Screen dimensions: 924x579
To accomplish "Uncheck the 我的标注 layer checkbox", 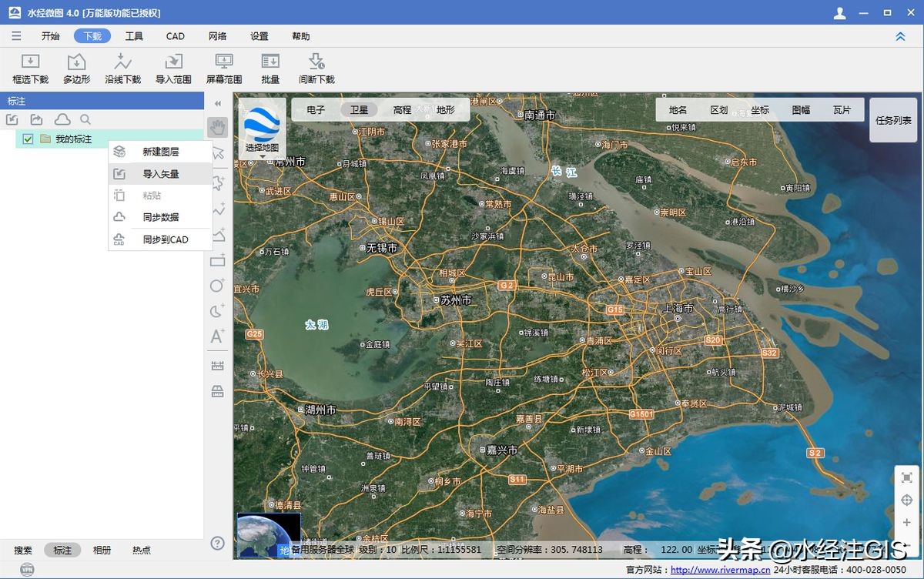I will tap(28, 139).
